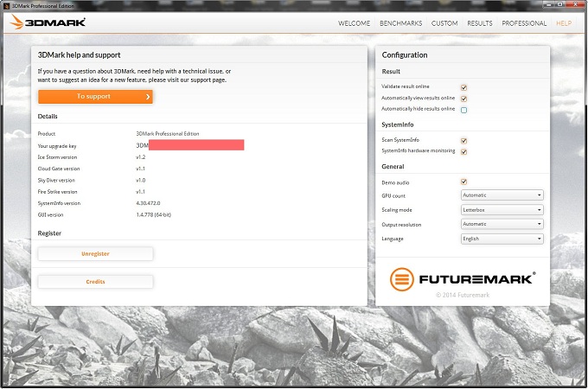Click the Unregister button
Viewport: 588px width, 389px height.
point(95,253)
